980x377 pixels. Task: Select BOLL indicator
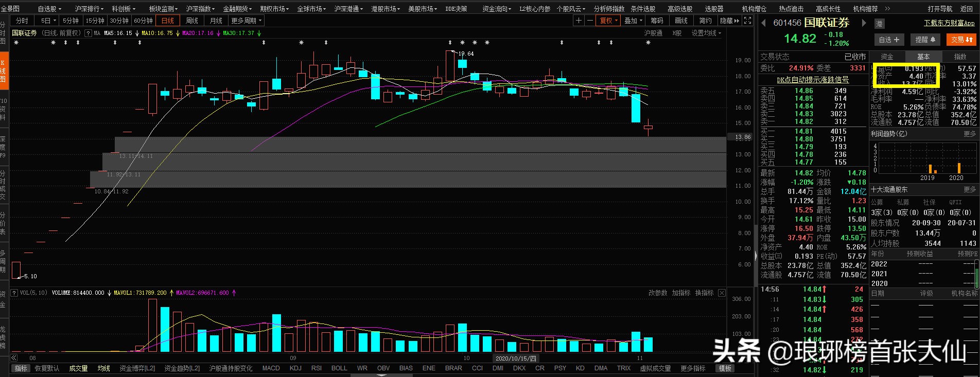(339, 368)
